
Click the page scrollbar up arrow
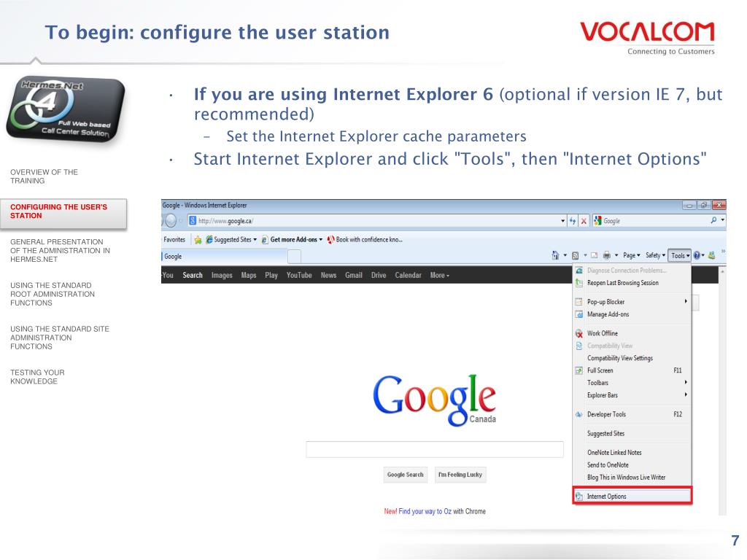tap(723, 271)
